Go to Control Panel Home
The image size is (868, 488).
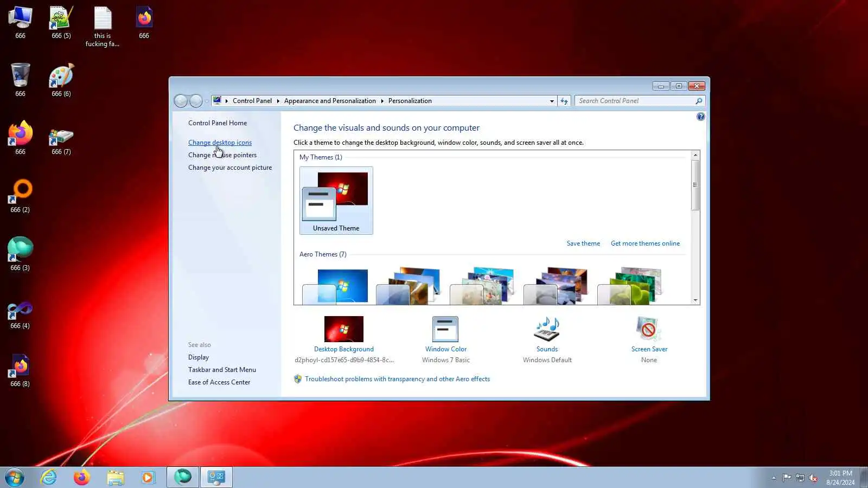[x=218, y=123]
